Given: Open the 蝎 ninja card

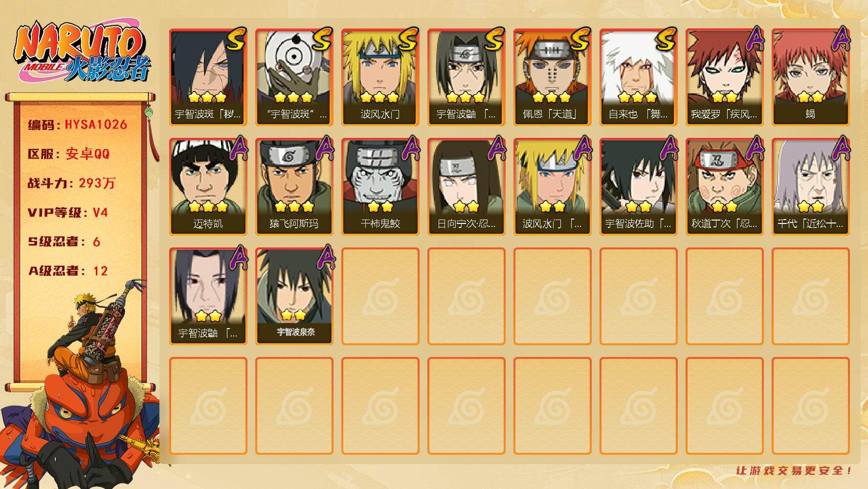Looking at the screenshot, I should click(x=810, y=77).
